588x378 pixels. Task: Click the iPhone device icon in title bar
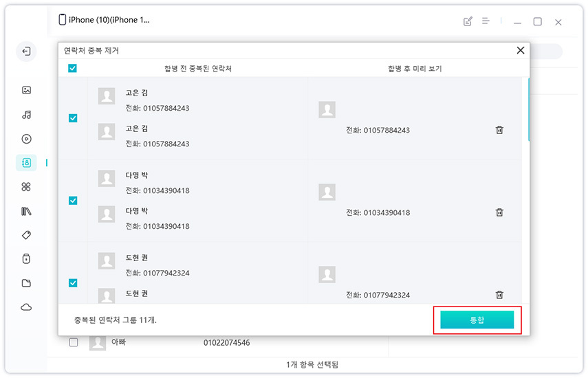(63, 19)
